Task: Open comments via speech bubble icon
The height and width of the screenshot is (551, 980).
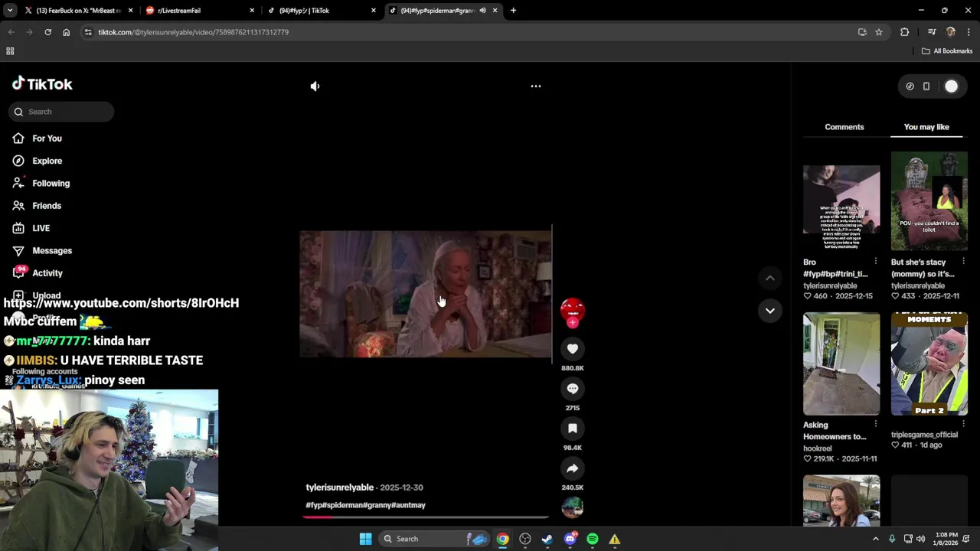Action: coord(572,389)
